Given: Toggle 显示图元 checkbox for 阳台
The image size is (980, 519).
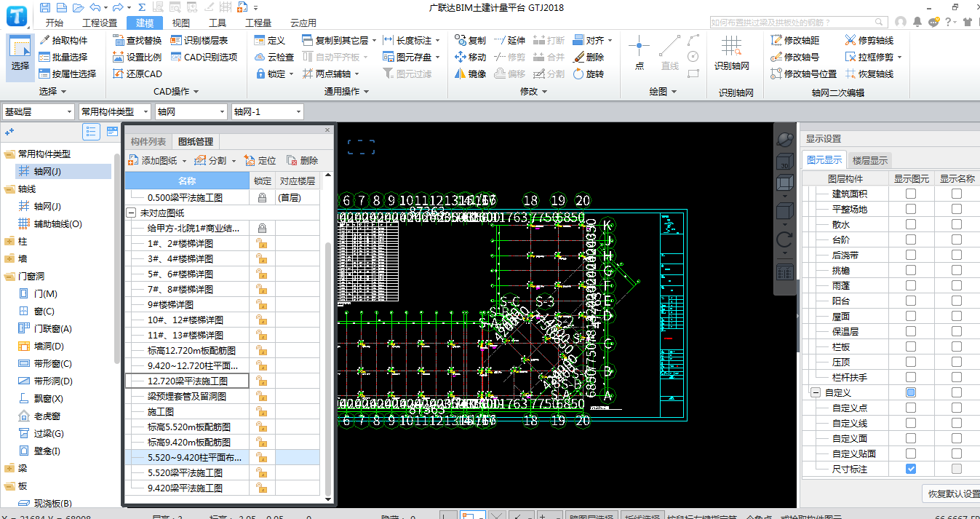Looking at the screenshot, I should (911, 301).
